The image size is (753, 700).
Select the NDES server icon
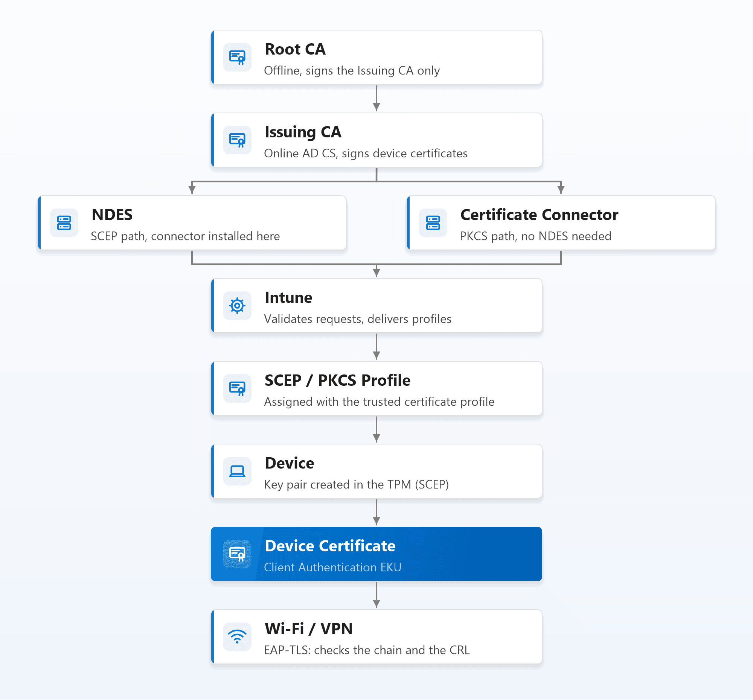point(64,223)
